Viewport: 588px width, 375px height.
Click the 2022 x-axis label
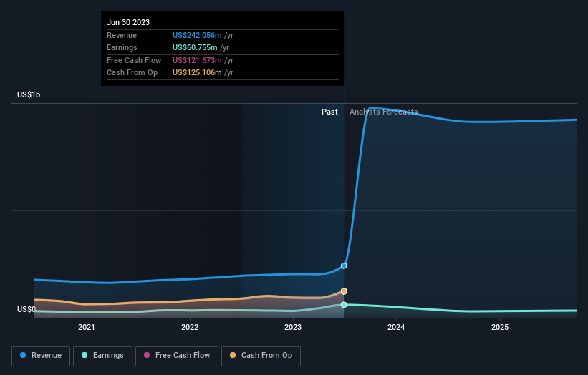(x=190, y=327)
